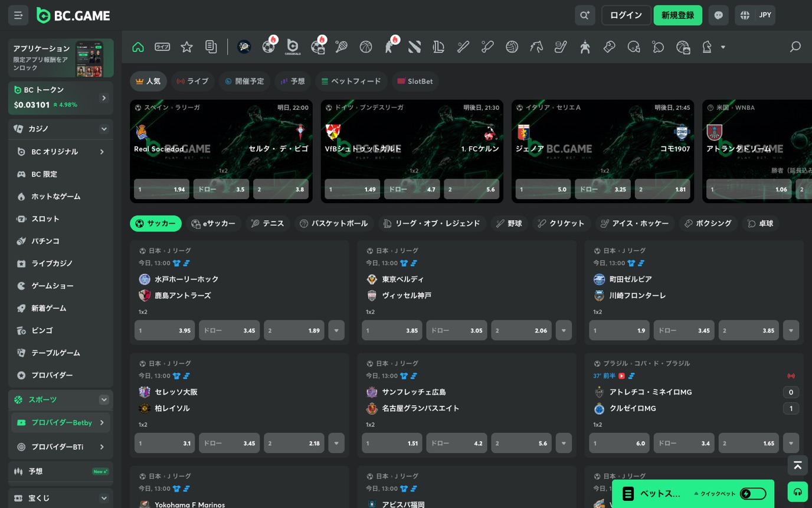Open the bet slips documents icon

[211, 47]
